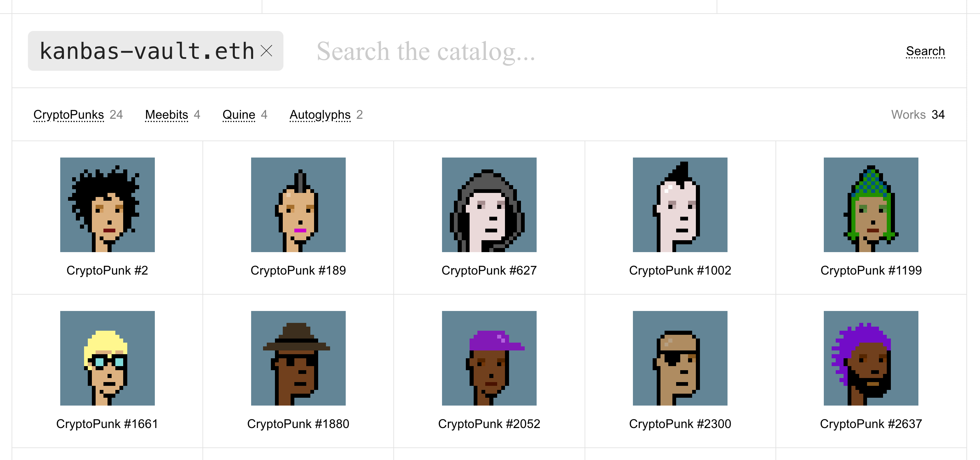Remove the kanbas-vault.eth filter chip
The width and height of the screenshot is (980, 460).
pos(267,51)
